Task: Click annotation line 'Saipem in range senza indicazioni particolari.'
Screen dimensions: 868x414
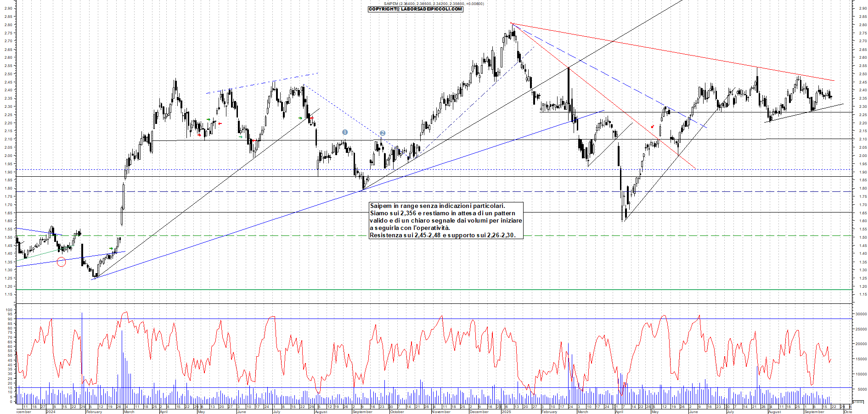Action: point(437,206)
